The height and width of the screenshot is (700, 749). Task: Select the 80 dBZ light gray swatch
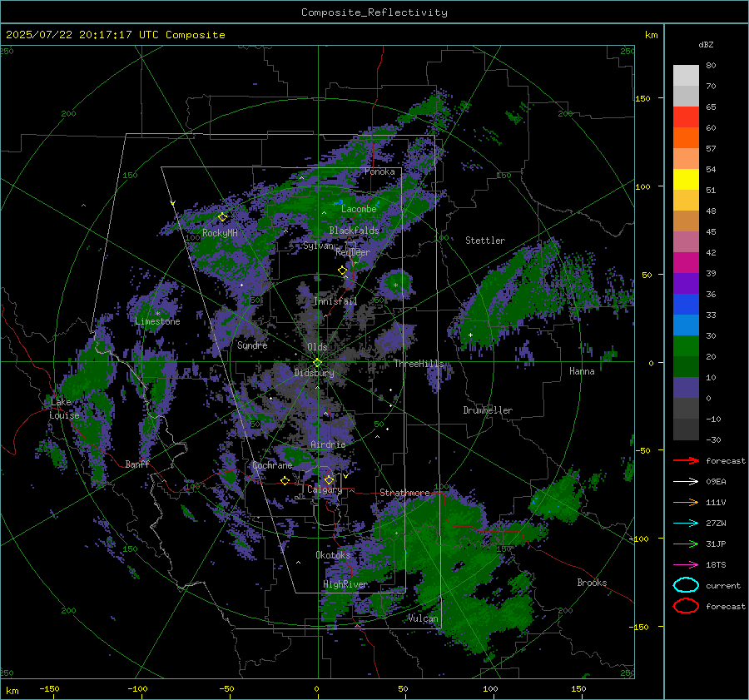tap(686, 75)
